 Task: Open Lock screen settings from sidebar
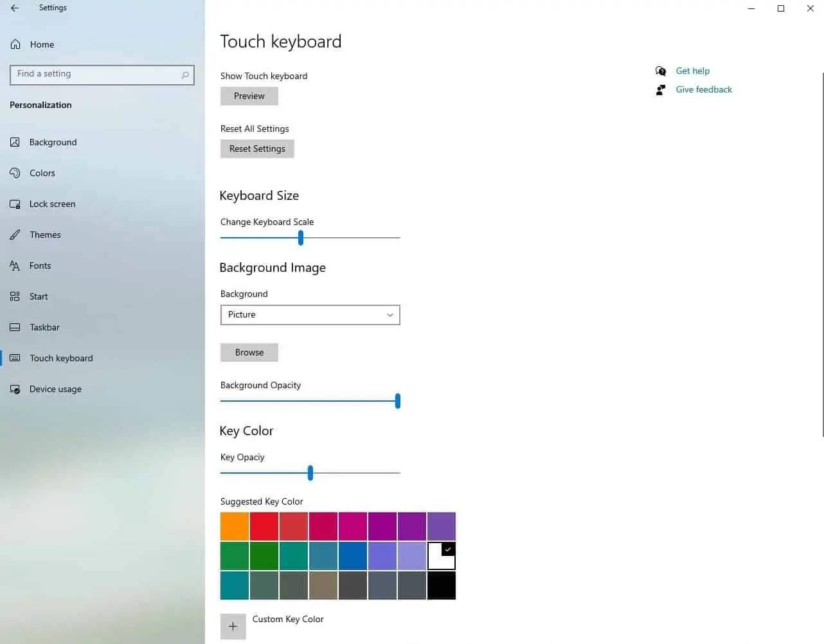point(52,204)
